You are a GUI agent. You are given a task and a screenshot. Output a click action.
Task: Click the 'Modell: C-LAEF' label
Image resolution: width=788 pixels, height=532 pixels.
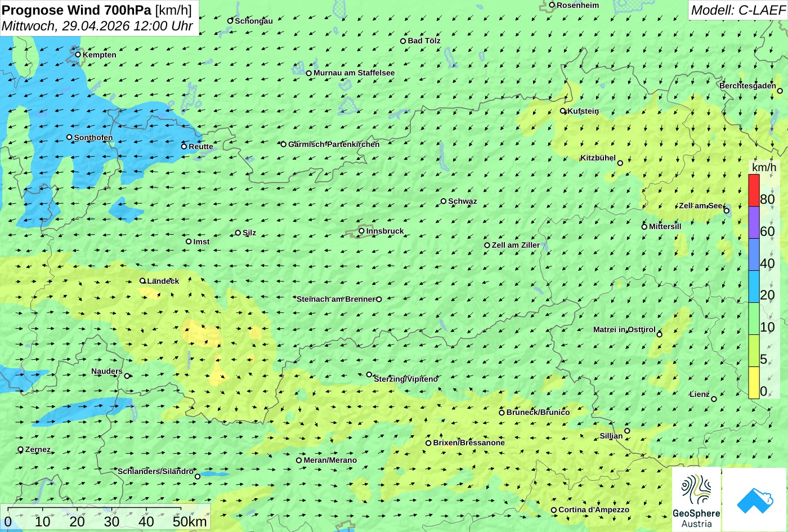tap(737, 10)
